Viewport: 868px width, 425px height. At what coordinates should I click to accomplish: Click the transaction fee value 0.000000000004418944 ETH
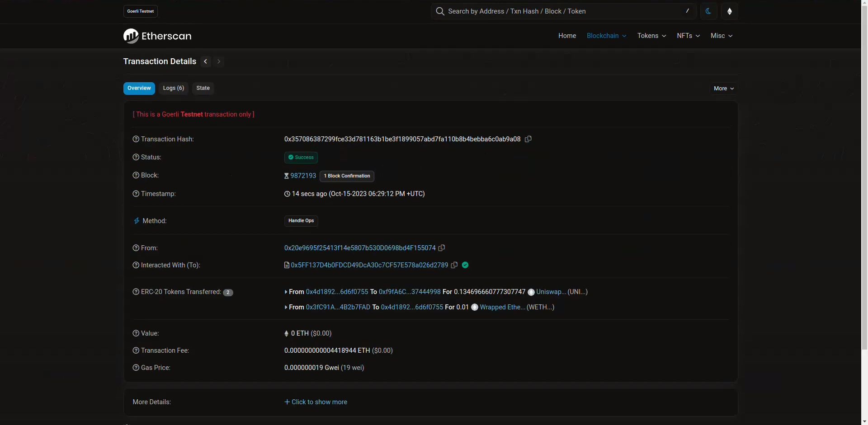point(327,350)
